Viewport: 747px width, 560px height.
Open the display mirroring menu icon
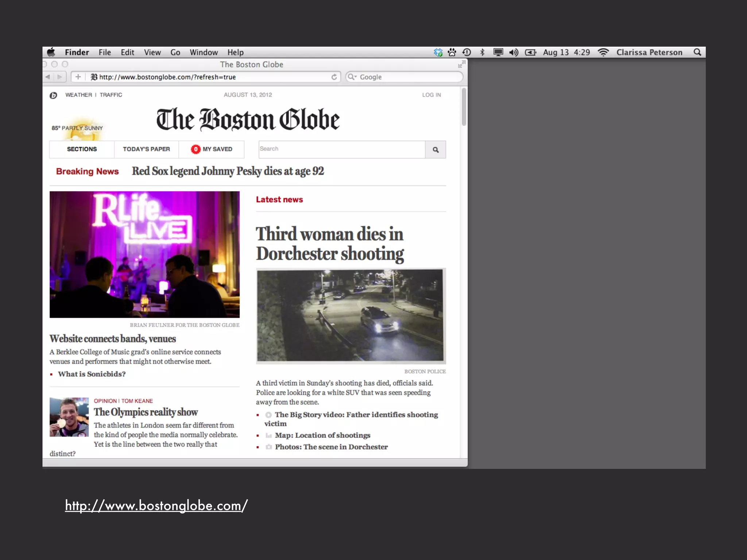tap(498, 52)
